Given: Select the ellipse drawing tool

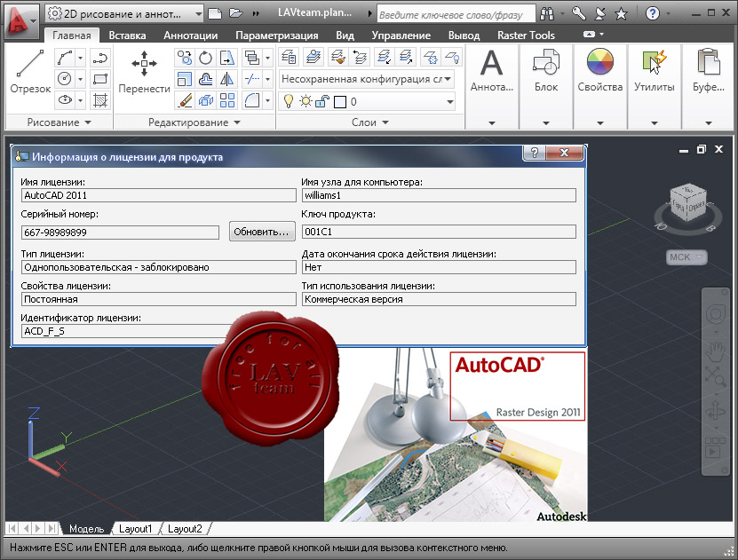Looking at the screenshot, I should 65,99.
